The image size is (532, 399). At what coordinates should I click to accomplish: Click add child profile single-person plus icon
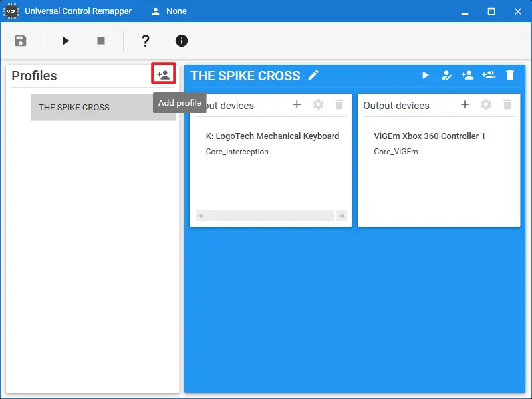[x=467, y=76]
